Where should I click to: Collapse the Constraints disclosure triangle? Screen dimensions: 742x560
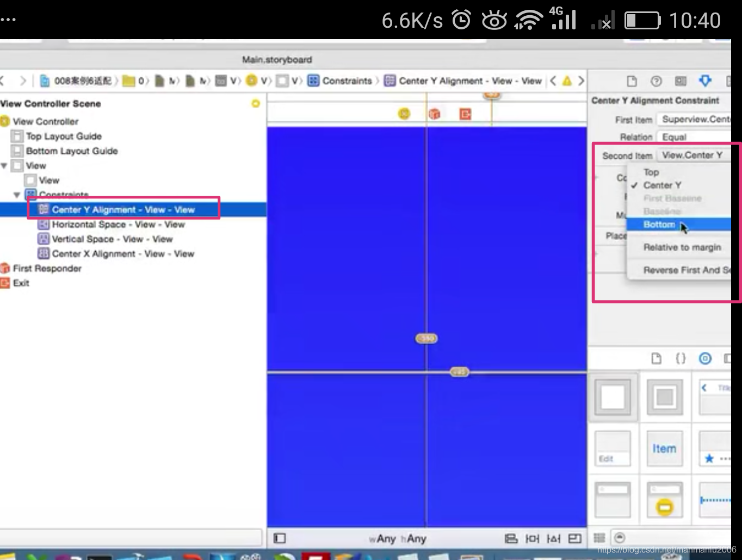[17, 195]
